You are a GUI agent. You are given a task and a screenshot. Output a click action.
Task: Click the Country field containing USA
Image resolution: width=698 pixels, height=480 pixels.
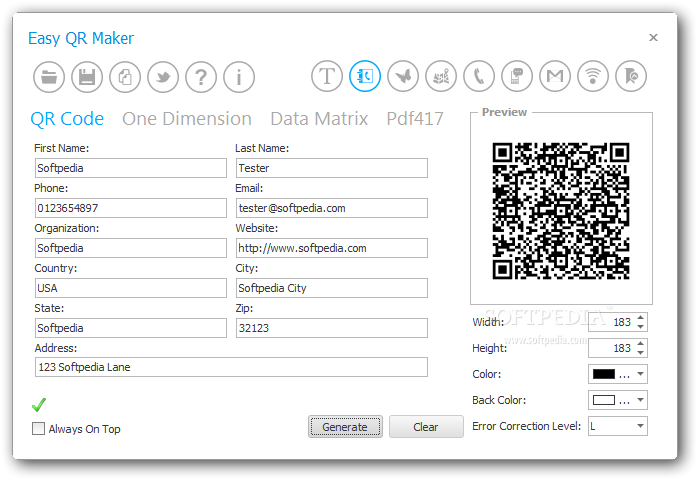(131, 288)
